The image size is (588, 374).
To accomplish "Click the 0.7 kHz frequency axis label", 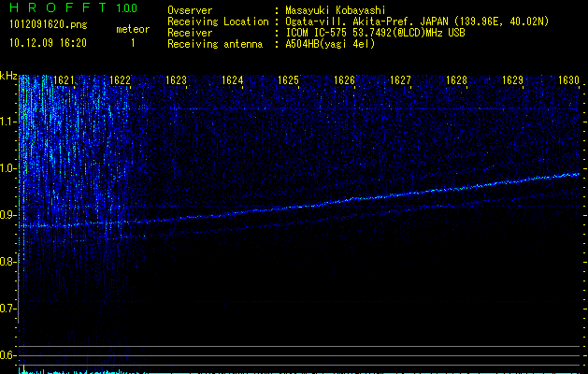I will tap(8, 309).
